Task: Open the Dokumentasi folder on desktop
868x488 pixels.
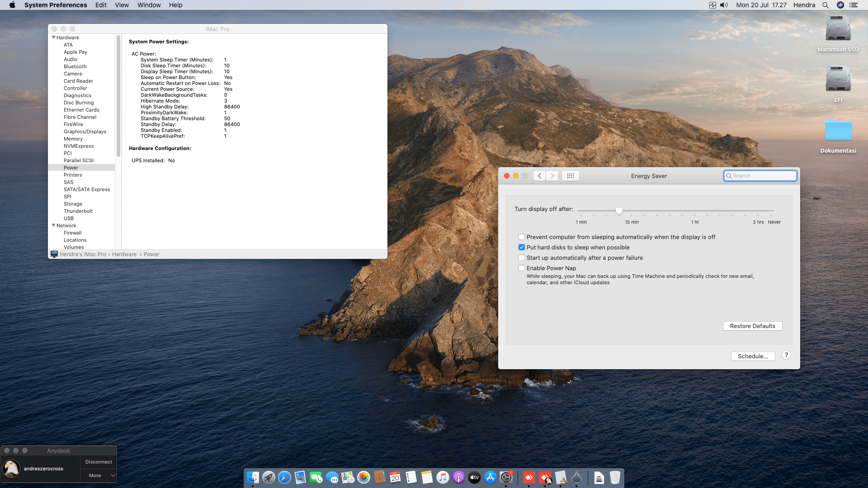Action: pos(838,131)
